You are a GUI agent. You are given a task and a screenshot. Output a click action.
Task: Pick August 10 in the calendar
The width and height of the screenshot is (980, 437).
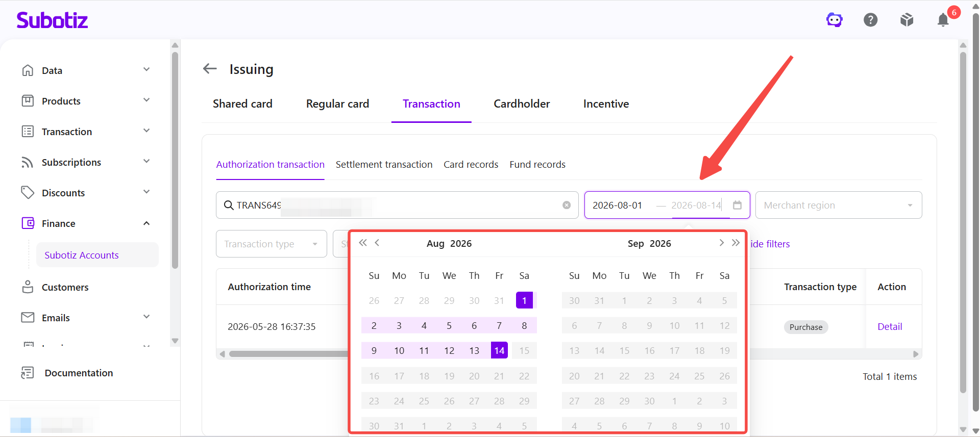pos(399,350)
